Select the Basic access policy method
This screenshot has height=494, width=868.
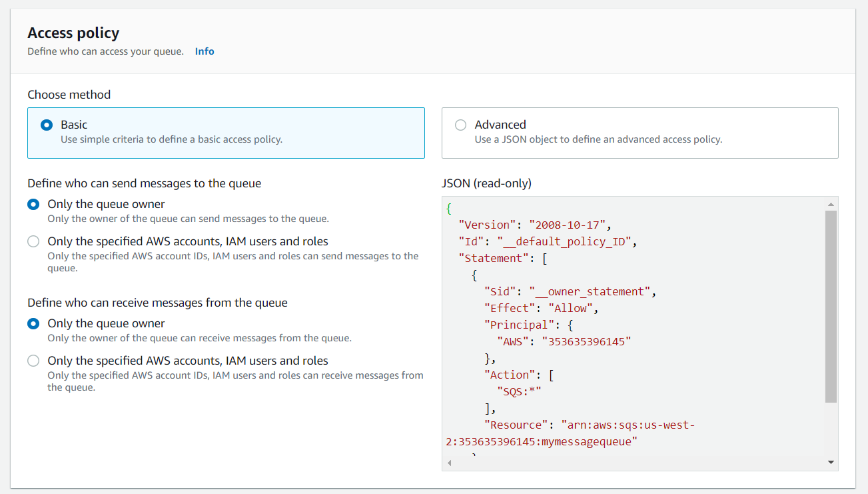[x=226, y=133]
